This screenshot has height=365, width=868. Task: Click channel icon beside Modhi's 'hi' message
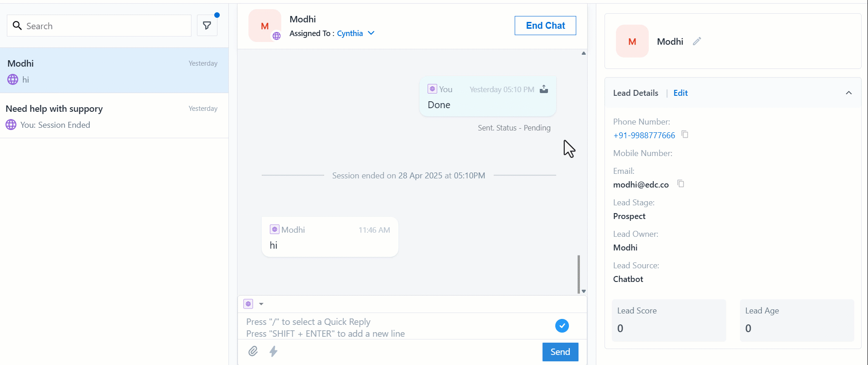[x=274, y=229]
